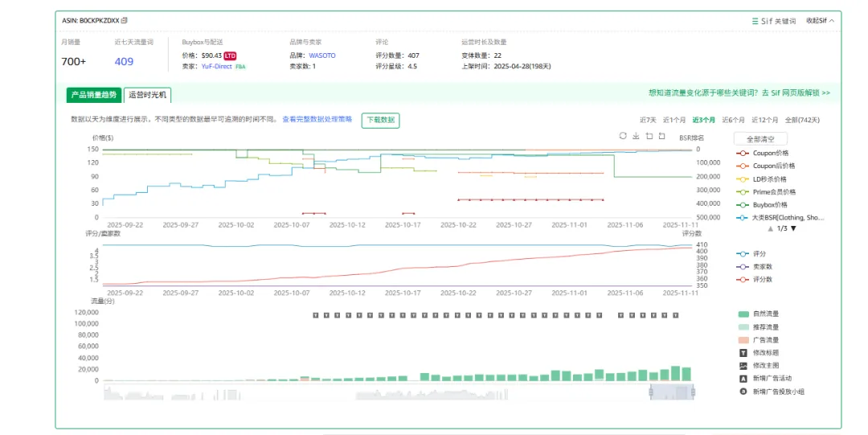
Task: Go to previous legend page arrow
Action: click(x=770, y=228)
